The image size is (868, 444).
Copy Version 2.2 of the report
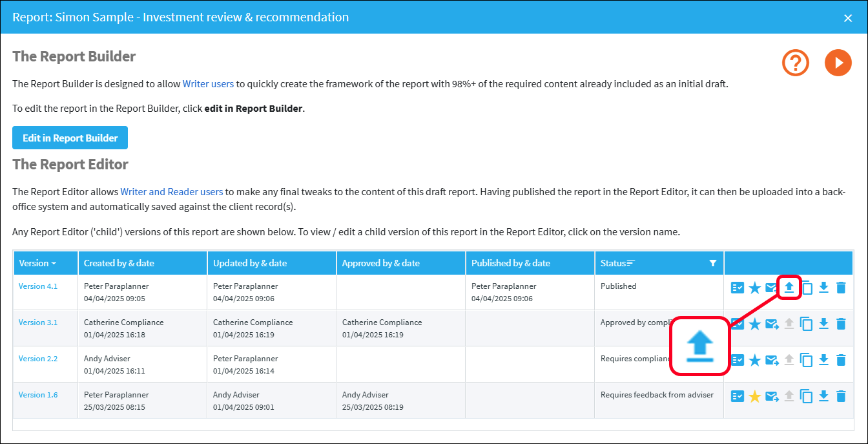click(807, 360)
